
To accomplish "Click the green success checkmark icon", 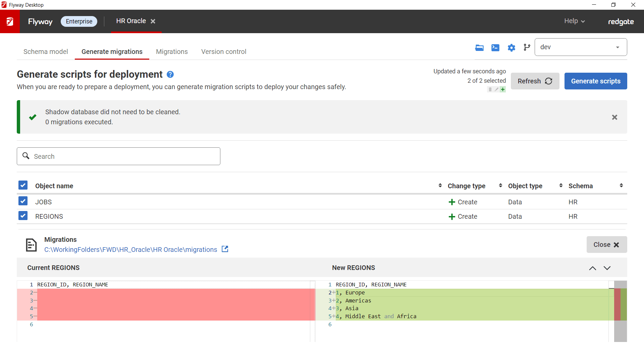I will [x=33, y=117].
